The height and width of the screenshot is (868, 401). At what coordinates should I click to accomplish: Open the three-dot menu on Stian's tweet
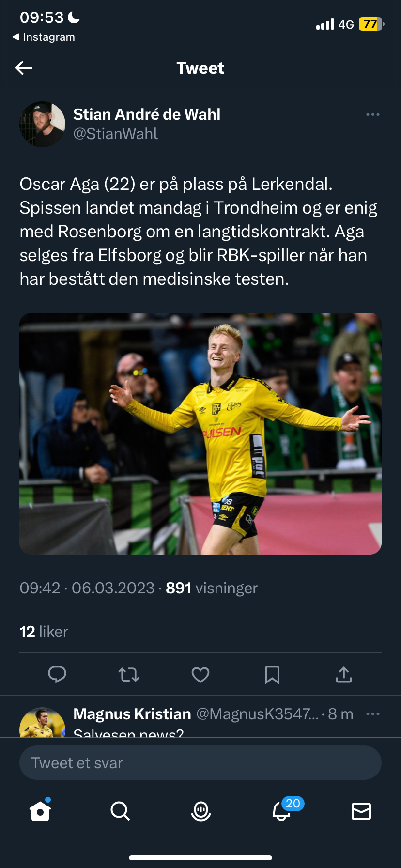(372, 114)
